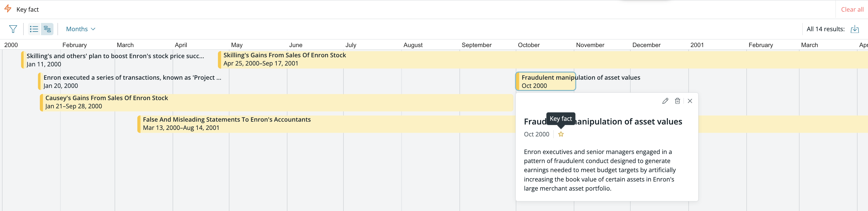Open the filter funnel icon
868x211 pixels.
coord(13,29)
